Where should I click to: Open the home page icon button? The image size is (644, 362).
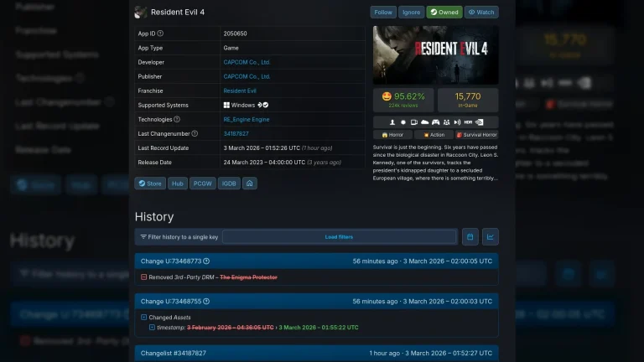pyautogui.click(x=250, y=184)
